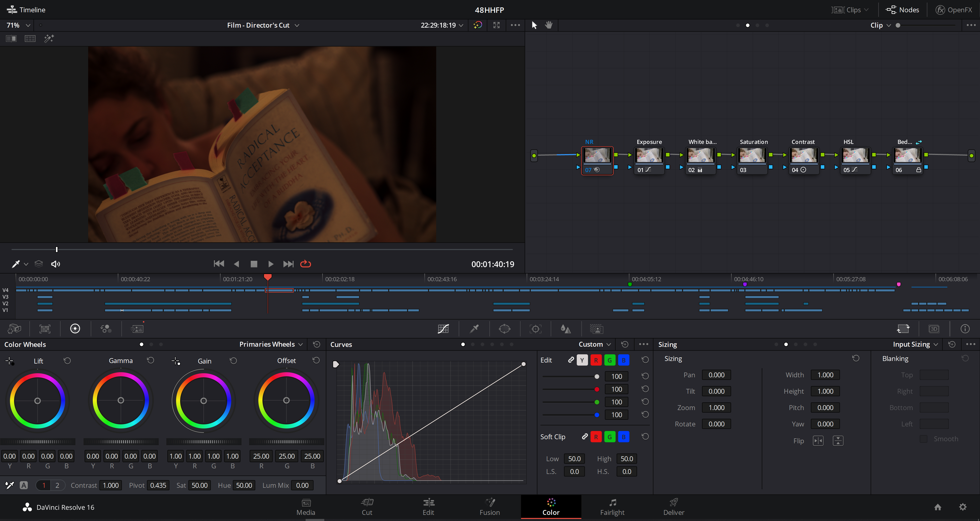Switch to the Fairlight page
Image resolution: width=980 pixels, height=521 pixels.
tap(612, 507)
